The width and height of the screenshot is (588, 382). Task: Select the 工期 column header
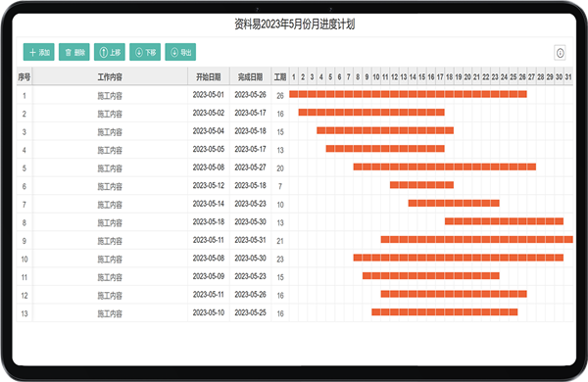[280, 76]
